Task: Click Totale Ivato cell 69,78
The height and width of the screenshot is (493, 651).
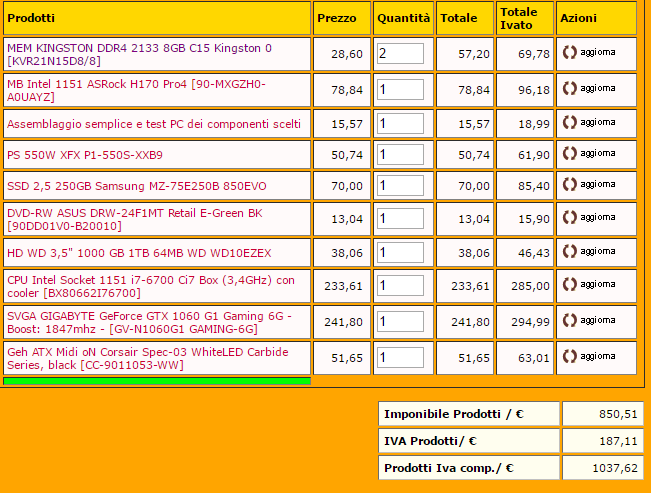Action: (x=525, y=54)
